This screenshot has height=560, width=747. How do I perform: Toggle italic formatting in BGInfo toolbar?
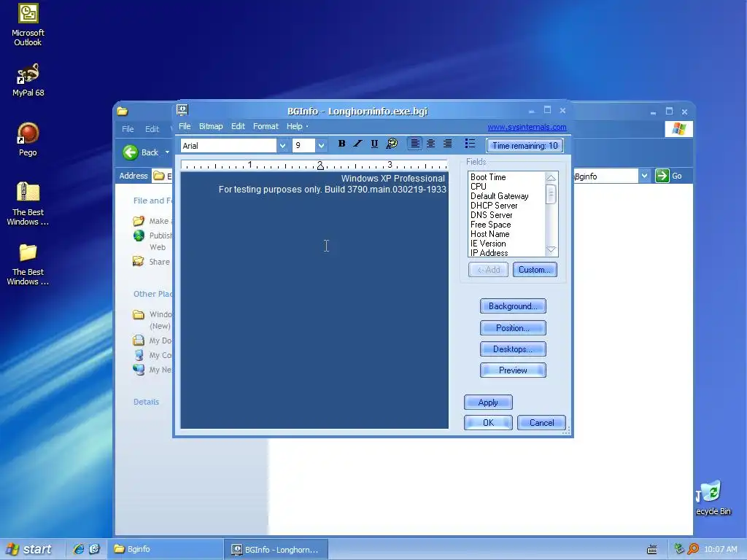click(x=357, y=144)
